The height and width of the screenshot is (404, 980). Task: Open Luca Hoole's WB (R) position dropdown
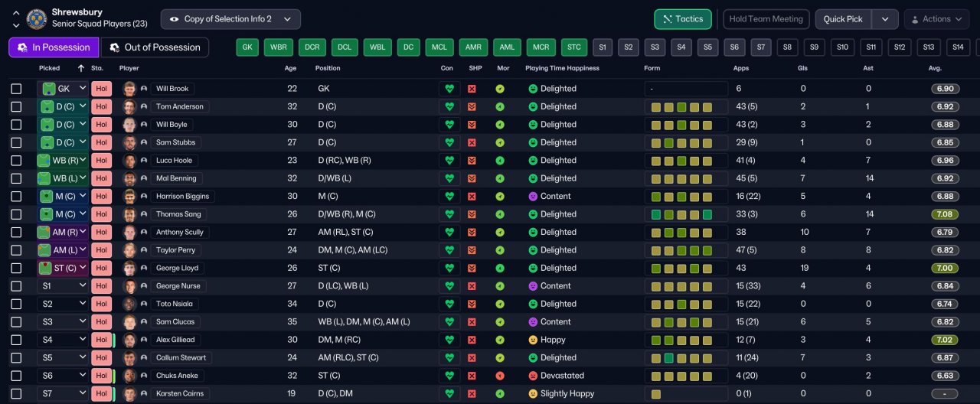tap(63, 161)
